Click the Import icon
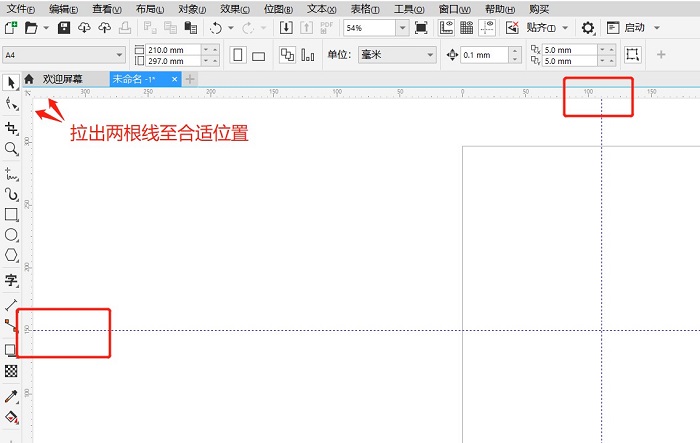 click(x=286, y=28)
